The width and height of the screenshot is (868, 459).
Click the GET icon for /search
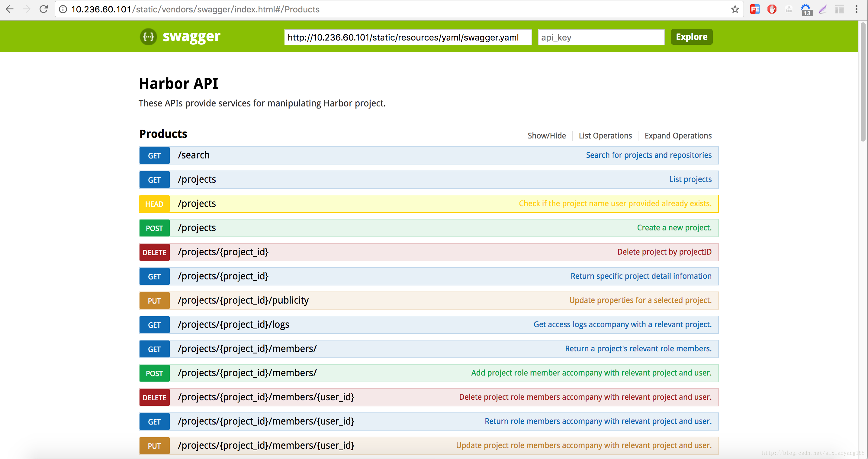click(154, 155)
